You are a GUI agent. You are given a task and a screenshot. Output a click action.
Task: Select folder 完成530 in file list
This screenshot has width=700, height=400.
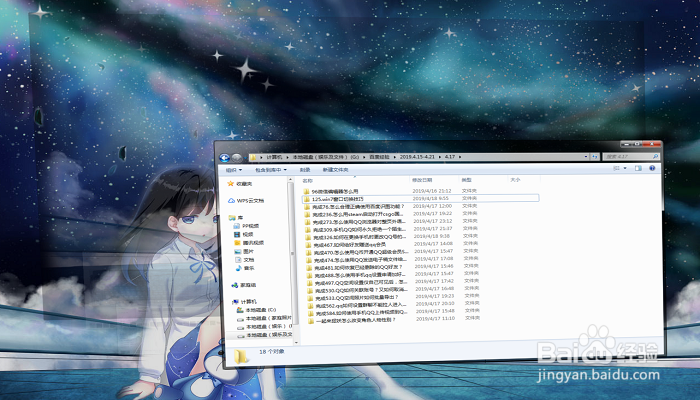tap(358, 291)
